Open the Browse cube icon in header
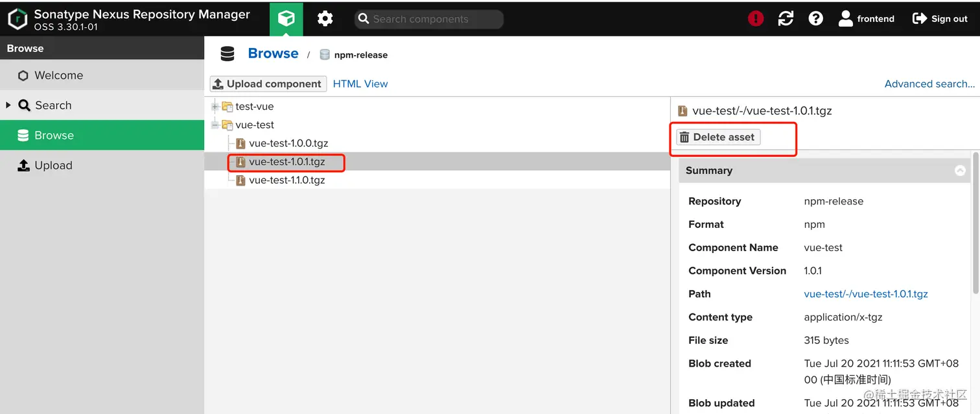Image resolution: width=980 pixels, height=414 pixels. coord(286,19)
